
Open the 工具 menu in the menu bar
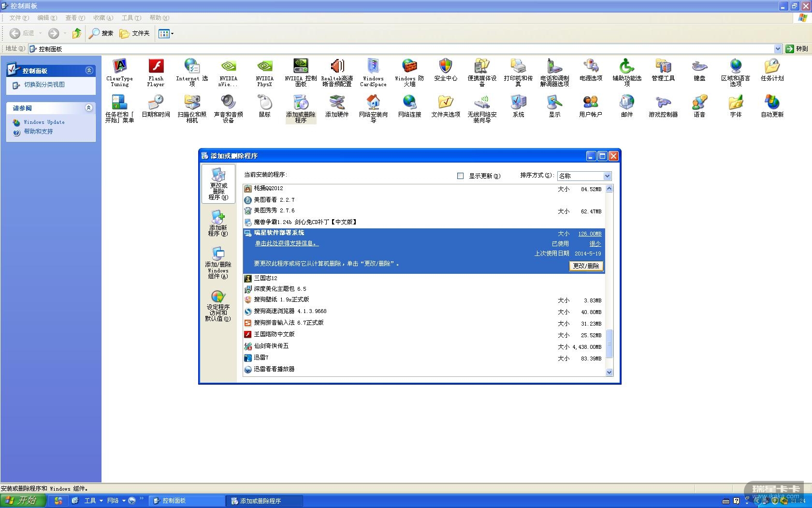(x=131, y=18)
